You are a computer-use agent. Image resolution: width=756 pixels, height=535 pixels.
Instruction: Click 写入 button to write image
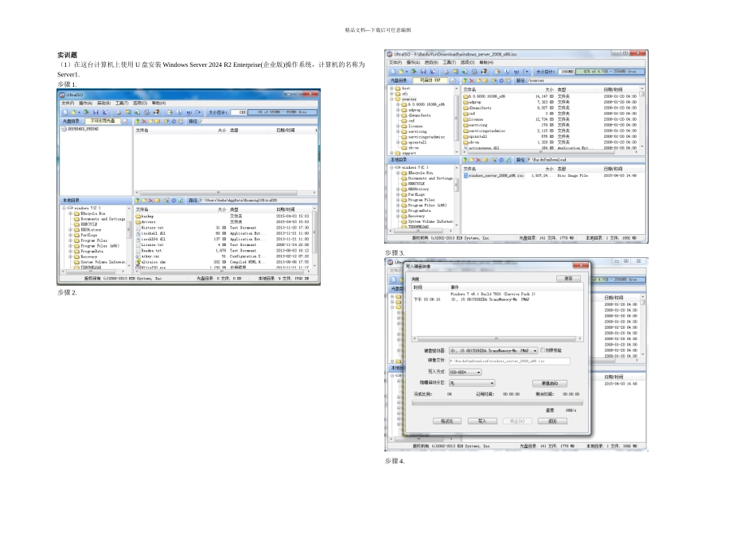point(482,421)
